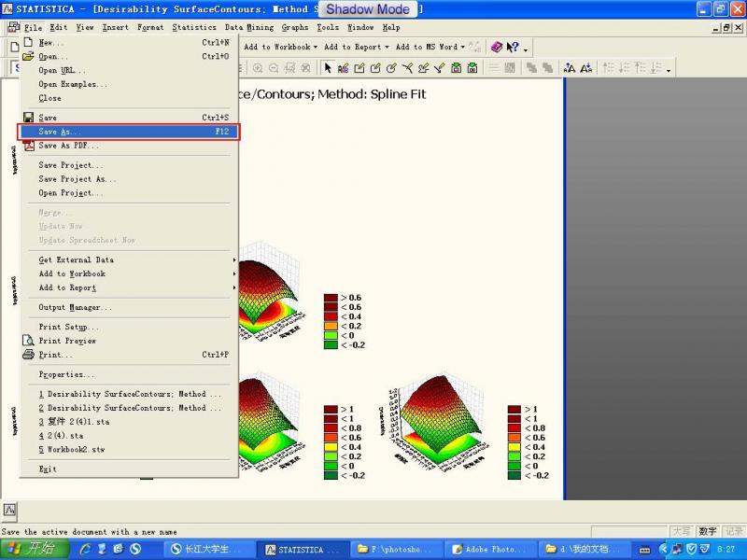Open the Data Mining menu

tap(249, 27)
